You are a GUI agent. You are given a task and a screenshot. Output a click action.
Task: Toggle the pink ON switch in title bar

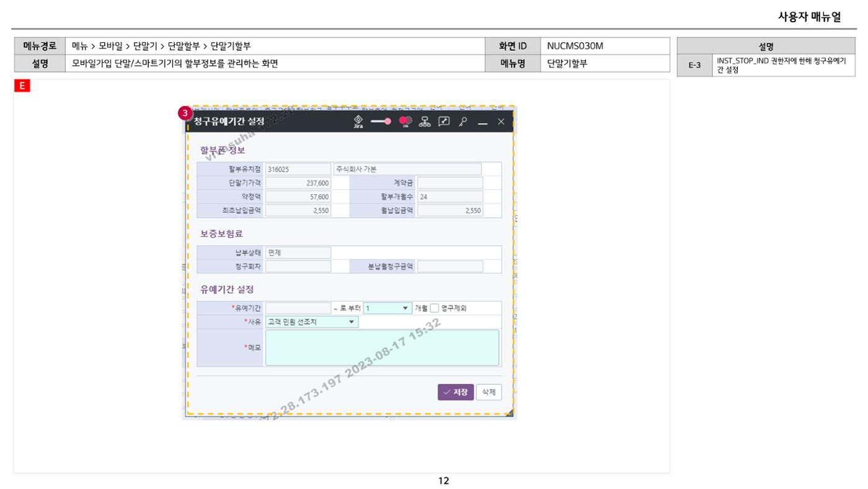click(406, 121)
